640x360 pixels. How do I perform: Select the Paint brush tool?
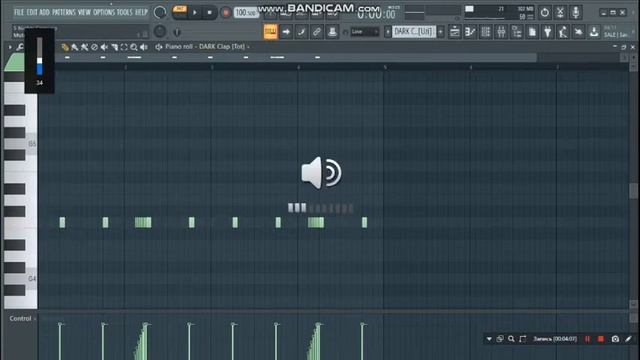(x=75, y=47)
